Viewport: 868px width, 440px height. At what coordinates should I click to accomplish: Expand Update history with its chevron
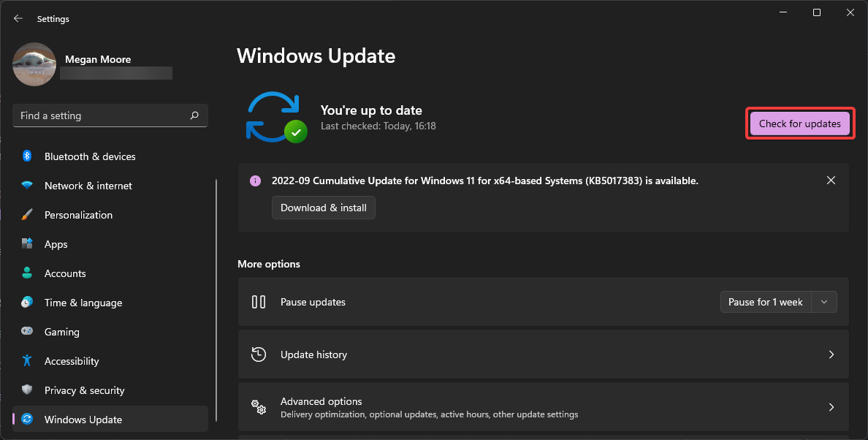point(831,354)
